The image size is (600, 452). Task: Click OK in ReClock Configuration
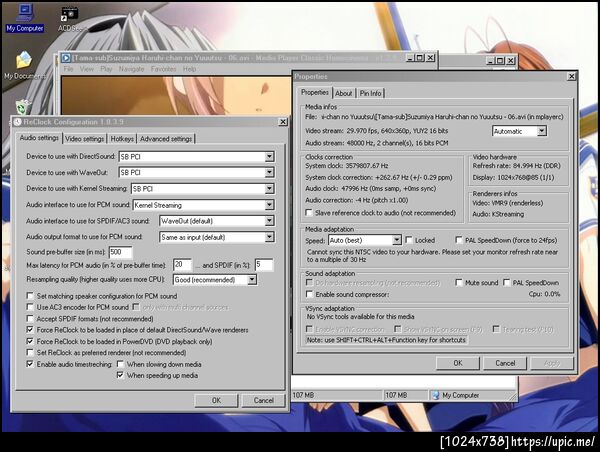[x=216, y=400]
